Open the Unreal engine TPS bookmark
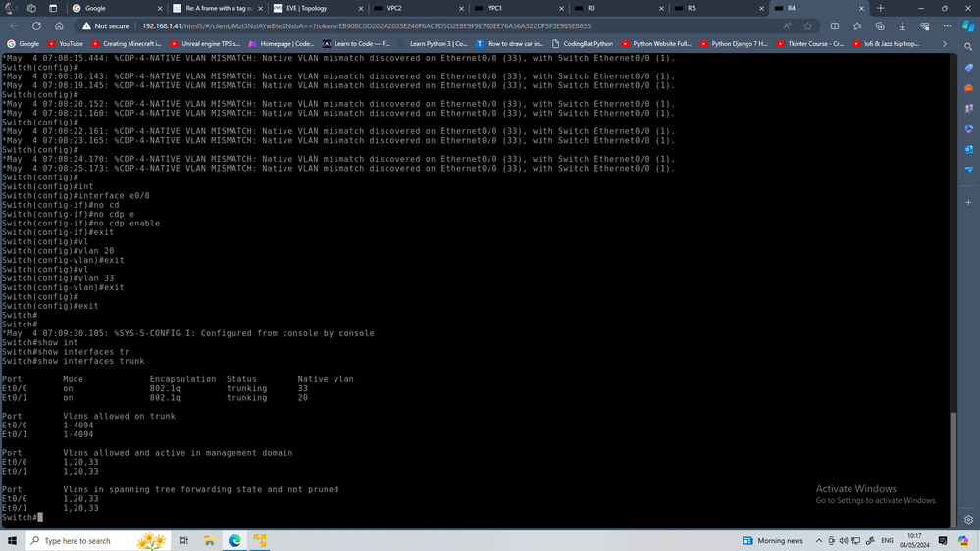This screenshot has width=980, height=551. point(205,44)
